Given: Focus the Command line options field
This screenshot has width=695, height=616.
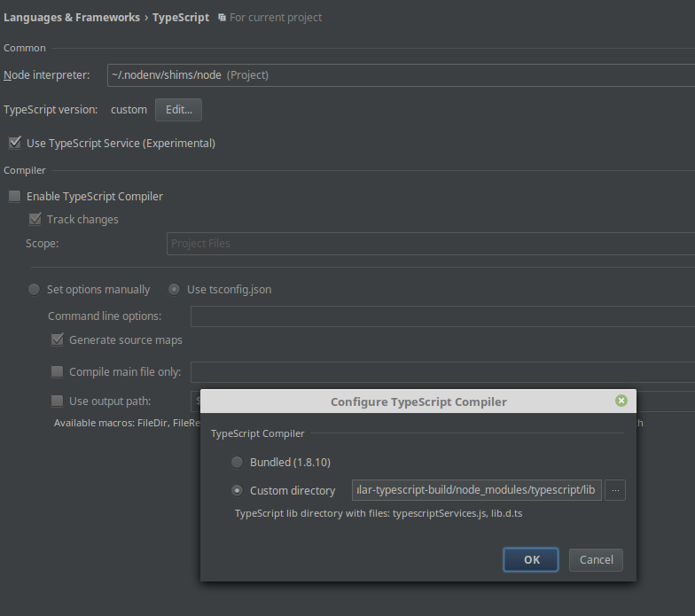Looking at the screenshot, I should 443,316.
